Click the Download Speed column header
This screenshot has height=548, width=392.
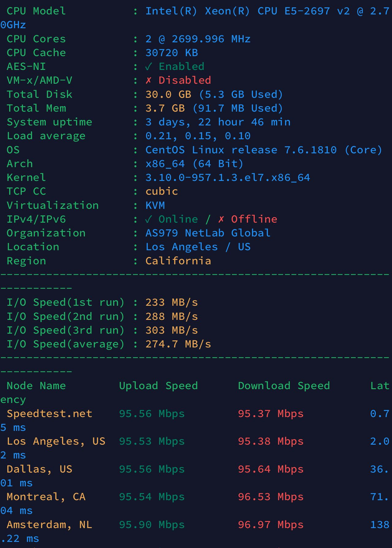[x=284, y=386]
